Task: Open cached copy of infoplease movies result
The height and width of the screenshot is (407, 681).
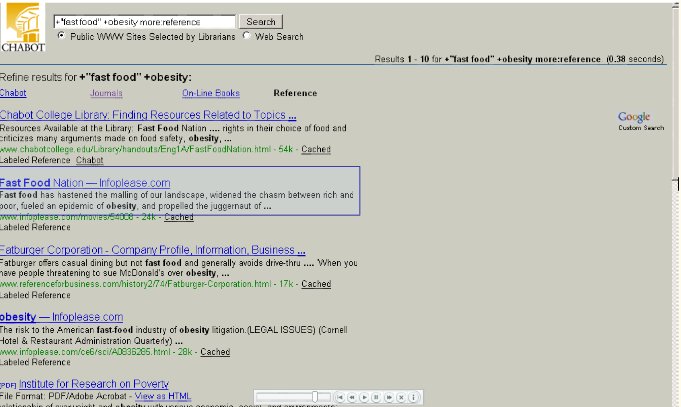Action: click(179, 217)
